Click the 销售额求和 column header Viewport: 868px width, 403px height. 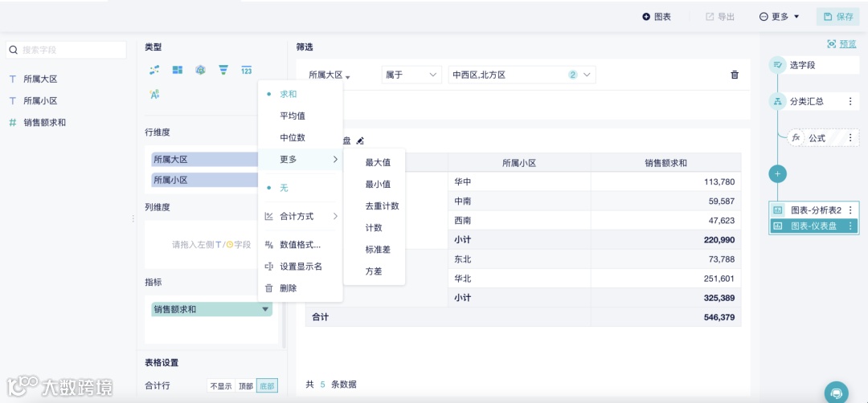click(x=665, y=163)
